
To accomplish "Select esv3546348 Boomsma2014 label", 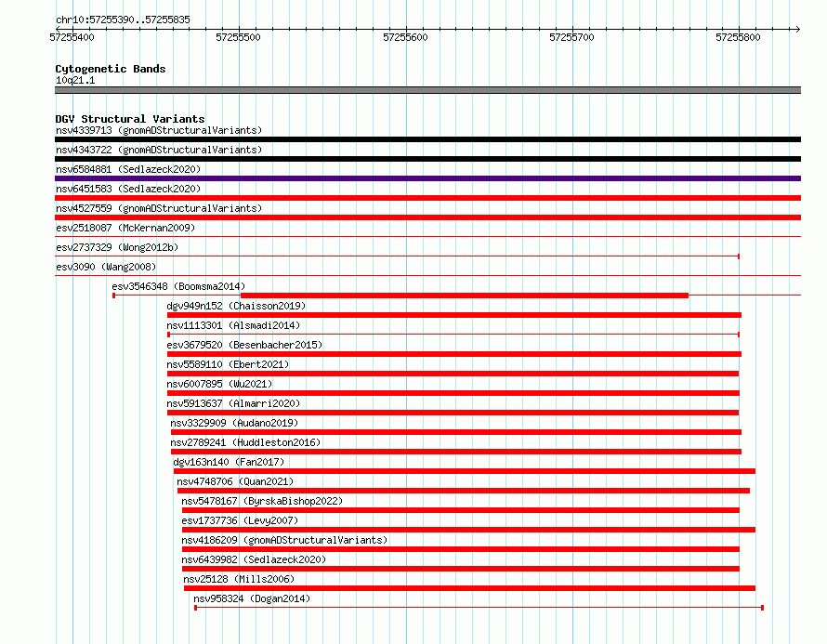I will [x=178, y=286].
